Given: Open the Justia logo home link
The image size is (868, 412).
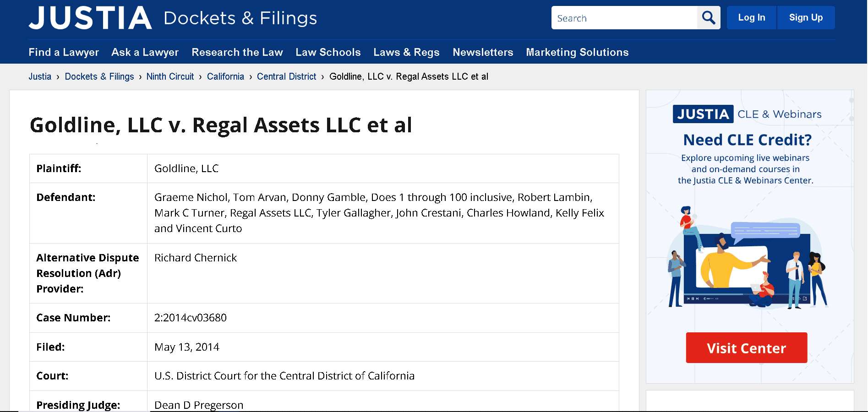Looking at the screenshot, I should point(90,18).
